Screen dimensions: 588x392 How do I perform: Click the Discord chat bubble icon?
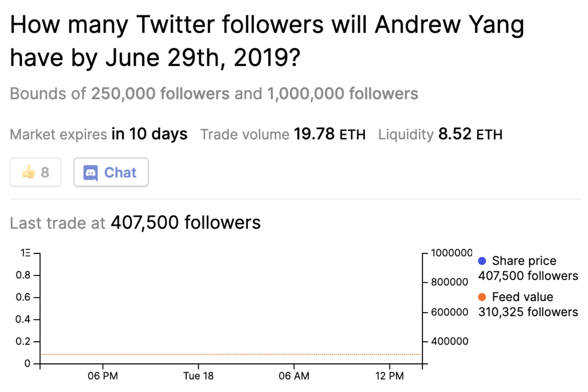90,173
